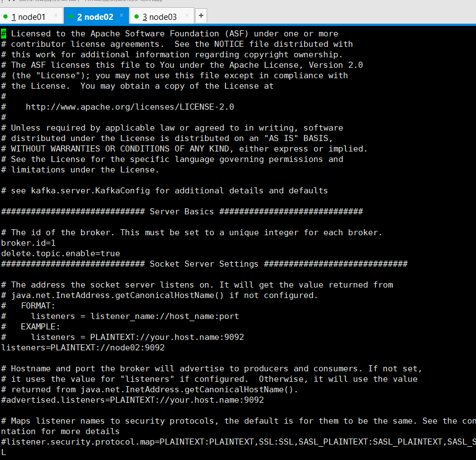Click the 'The id of the broker' comment
476x460 pixels.
click(x=191, y=232)
